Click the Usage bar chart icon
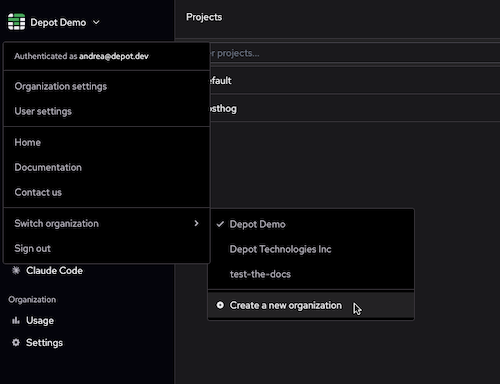Viewport: 500px width, 384px height. point(16,320)
